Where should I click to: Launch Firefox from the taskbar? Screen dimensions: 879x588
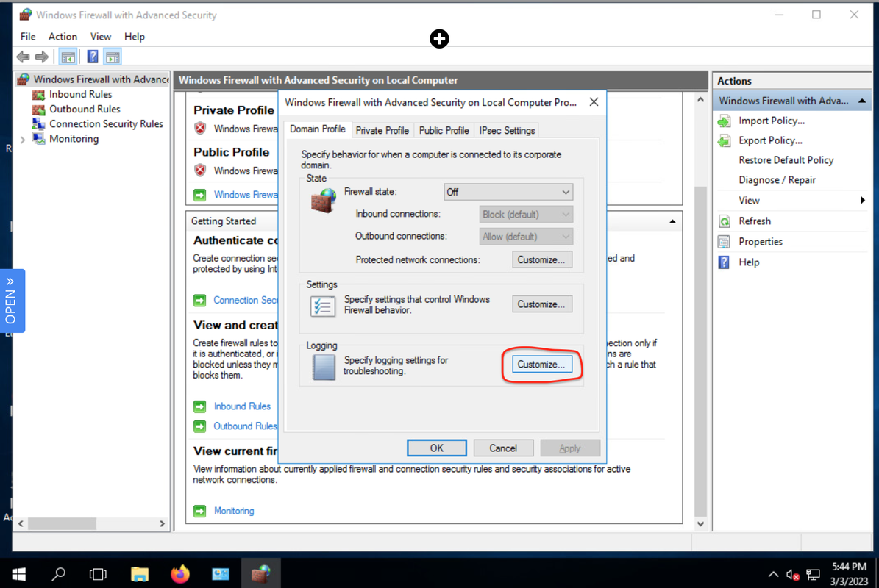(180, 574)
